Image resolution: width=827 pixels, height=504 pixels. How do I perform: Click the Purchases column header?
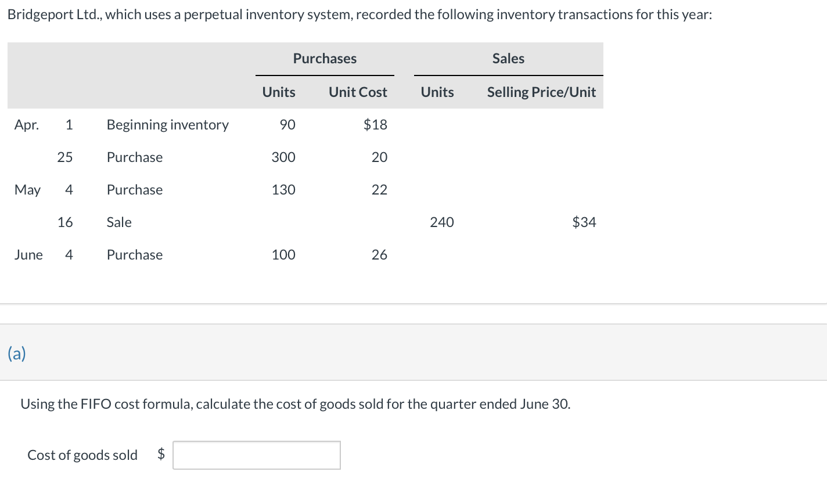pyautogui.click(x=324, y=59)
